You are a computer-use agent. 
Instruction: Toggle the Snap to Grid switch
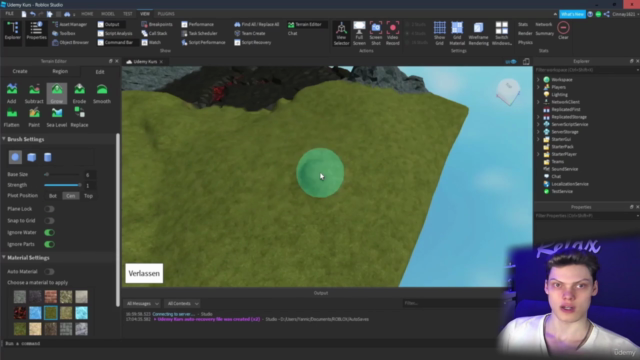[x=49, y=221]
